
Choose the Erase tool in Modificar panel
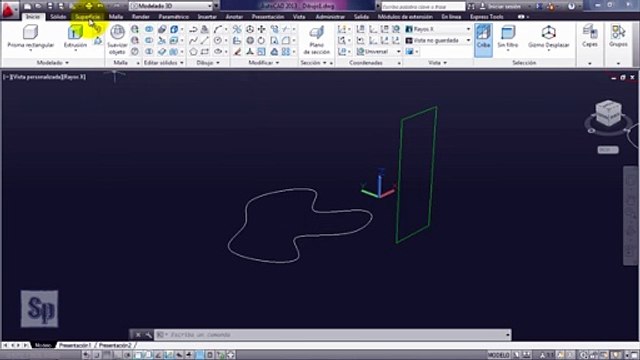pyautogui.click(x=237, y=51)
